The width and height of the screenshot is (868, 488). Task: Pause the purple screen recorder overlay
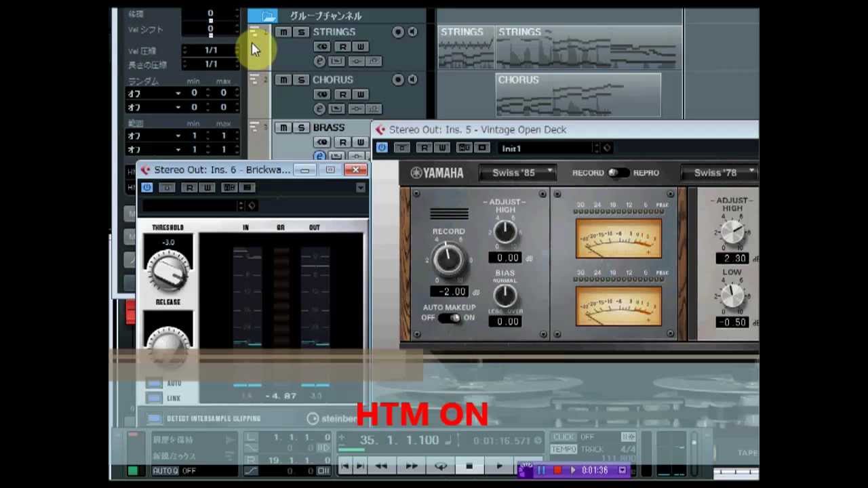click(x=541, y=470)
